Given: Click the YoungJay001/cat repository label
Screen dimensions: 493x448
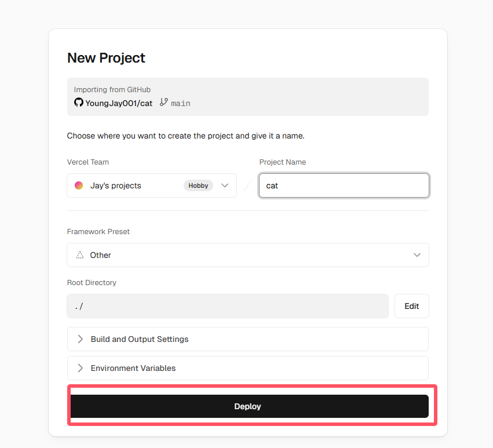Looking at the screenshot, I should click(x=118, y=103).
